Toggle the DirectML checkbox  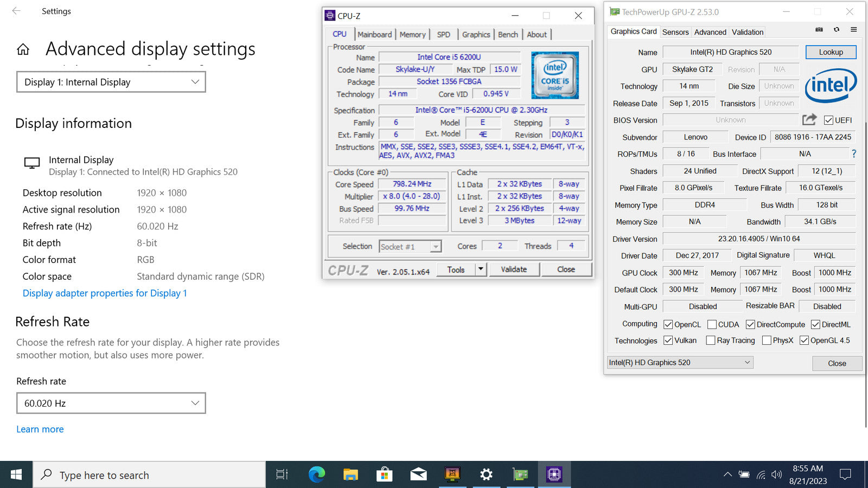tap(815, 324)
